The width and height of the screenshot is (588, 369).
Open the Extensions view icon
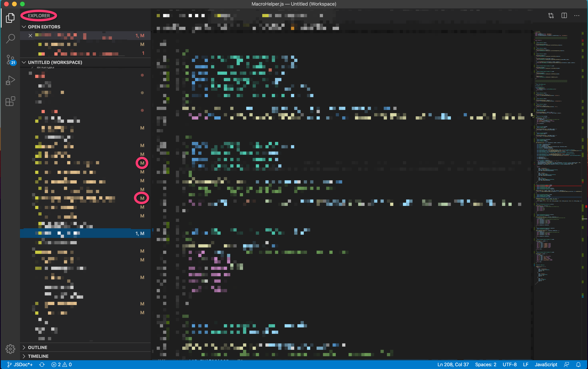pos(10,101)
